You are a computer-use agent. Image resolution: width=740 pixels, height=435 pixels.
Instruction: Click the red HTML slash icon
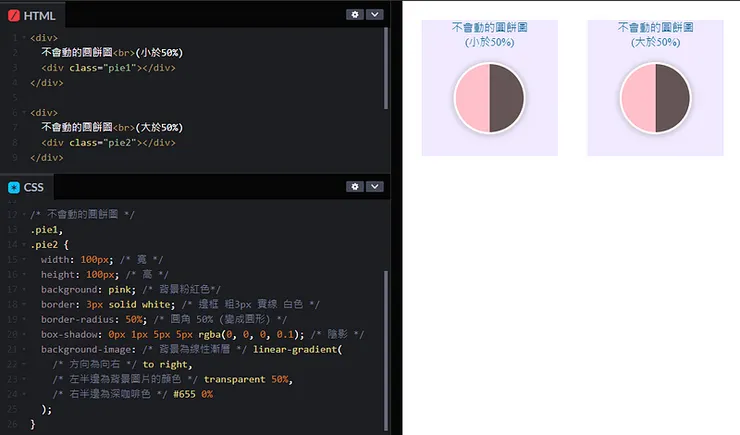coord(14,16)
